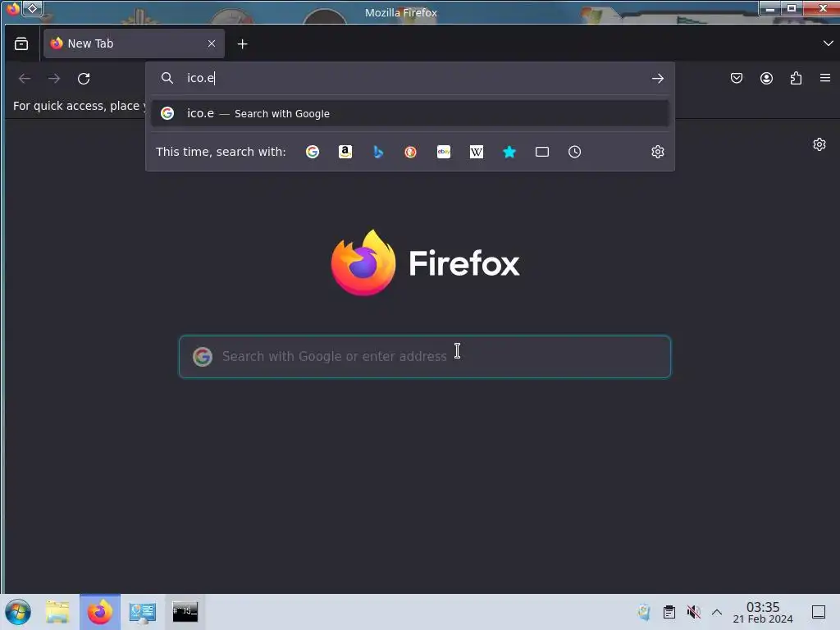Expand hidden system tray icons

coord(717,612)
